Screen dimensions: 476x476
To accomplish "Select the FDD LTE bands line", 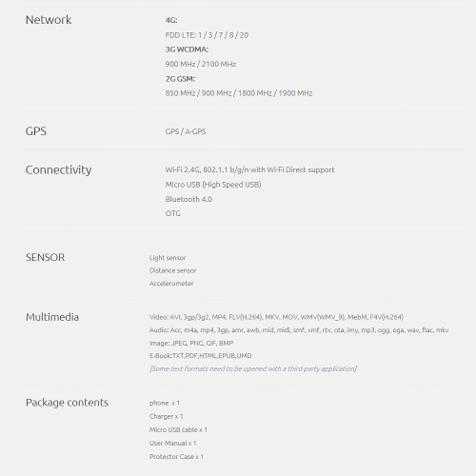I will 207,35.
